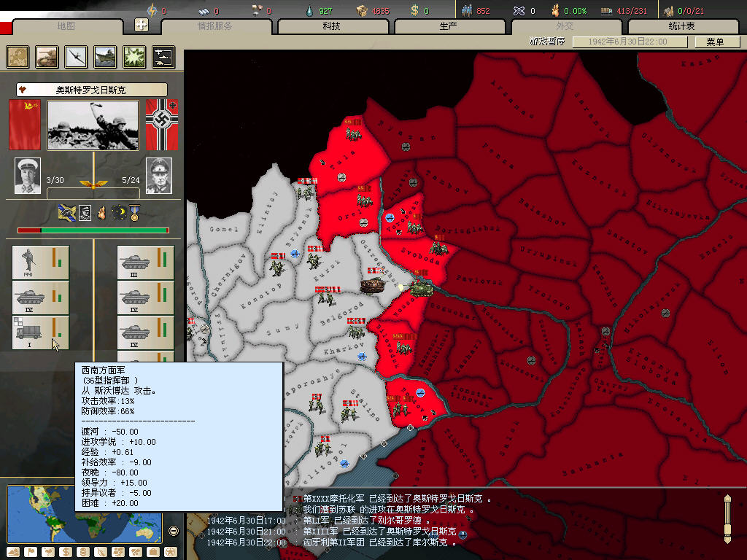Switch to supply map mode coins icon

(x=83, y=552)
